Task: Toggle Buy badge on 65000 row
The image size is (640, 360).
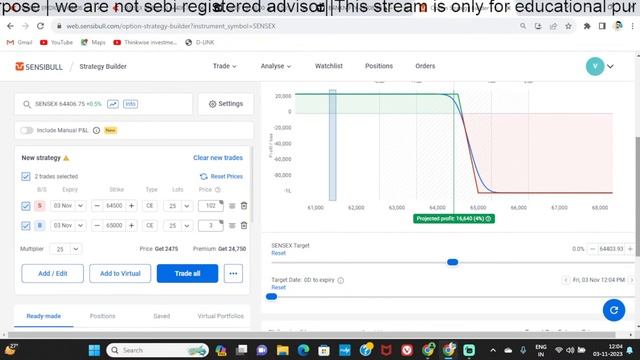Action: click(40, 225)
